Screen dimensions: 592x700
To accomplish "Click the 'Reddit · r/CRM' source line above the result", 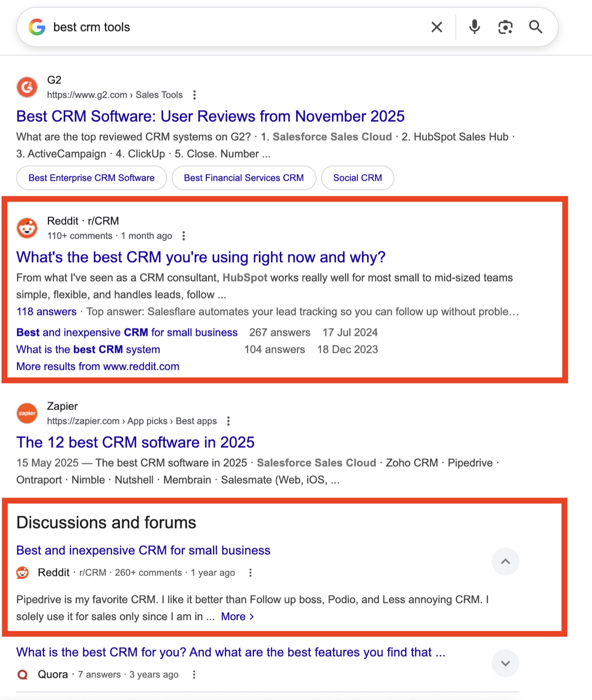I will [x=83, y=221].
